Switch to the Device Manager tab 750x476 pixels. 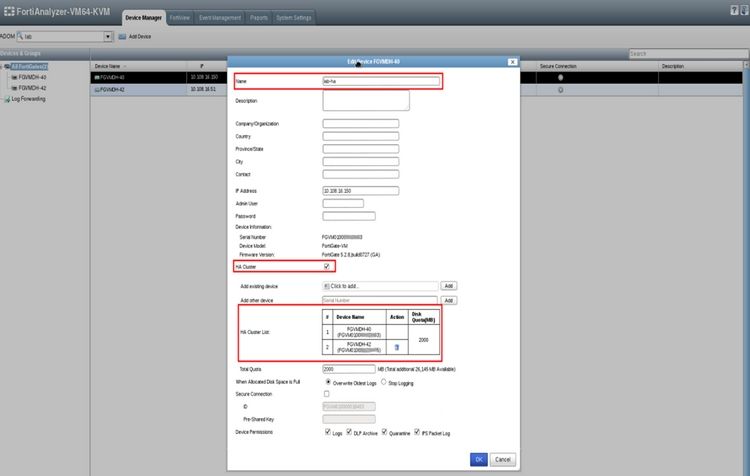pyautogui.click(x=143, y=18)
